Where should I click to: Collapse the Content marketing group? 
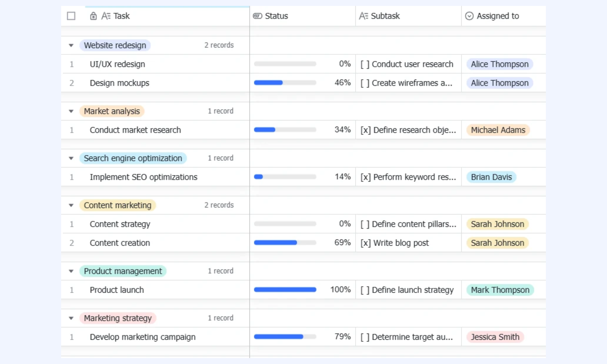point(71,205)
